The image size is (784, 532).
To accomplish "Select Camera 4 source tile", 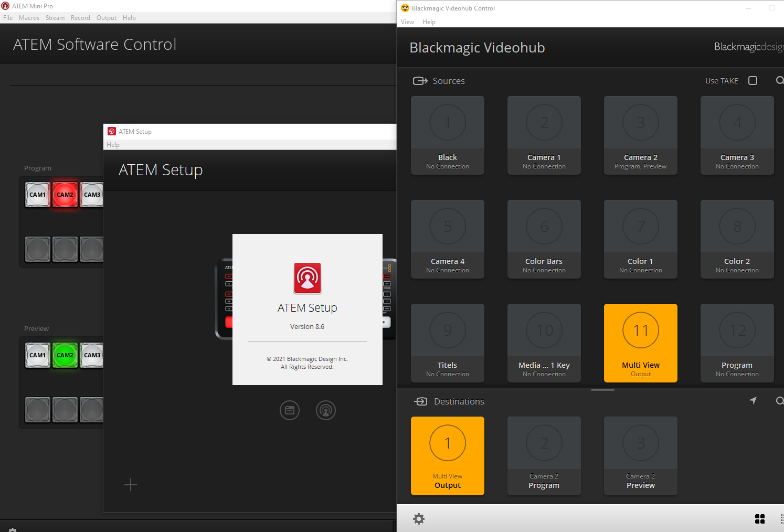I will [448, 239].
